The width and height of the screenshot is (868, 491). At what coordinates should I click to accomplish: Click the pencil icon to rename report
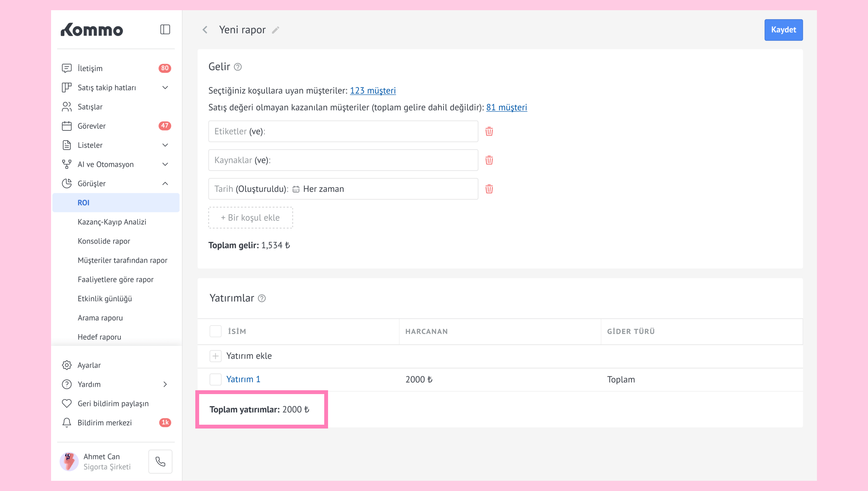coord(275,30)
